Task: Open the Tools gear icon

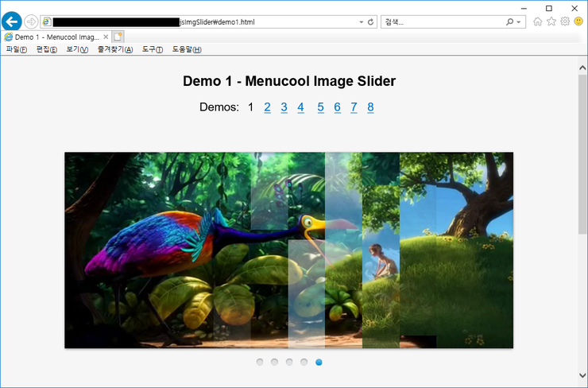Action: [x=565, y=21]
